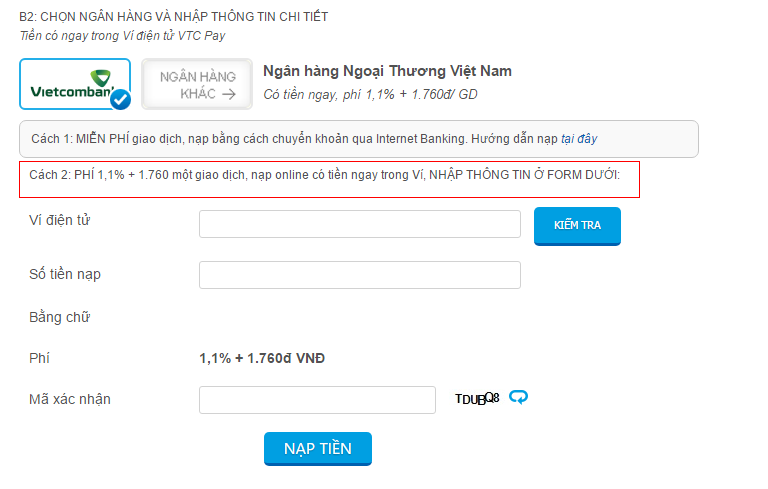
Task: Click the bold 1,1% + 1.760đ VNĐ fee value
Action: (x=262, y=358)
